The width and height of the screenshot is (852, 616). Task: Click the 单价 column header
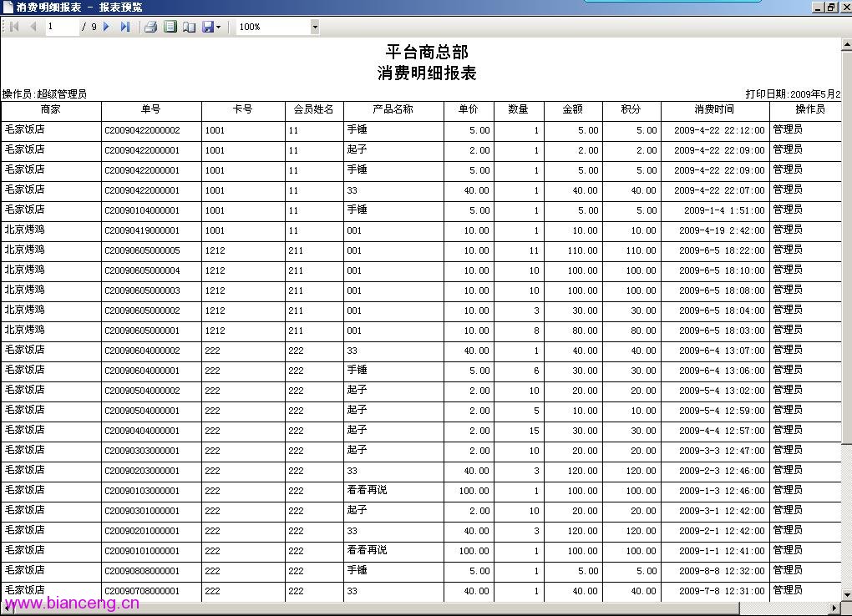coord(468,109)
